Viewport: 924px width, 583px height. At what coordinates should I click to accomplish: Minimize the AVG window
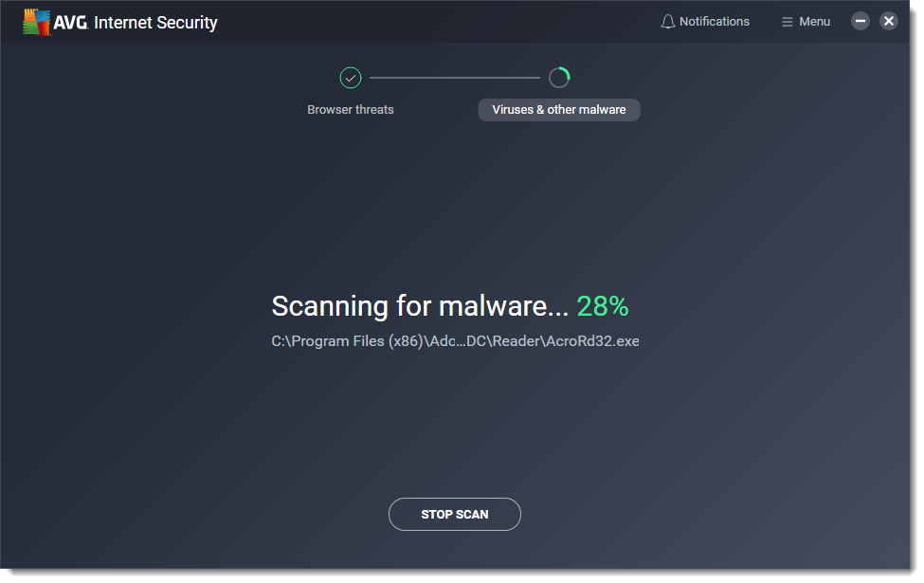860,20
